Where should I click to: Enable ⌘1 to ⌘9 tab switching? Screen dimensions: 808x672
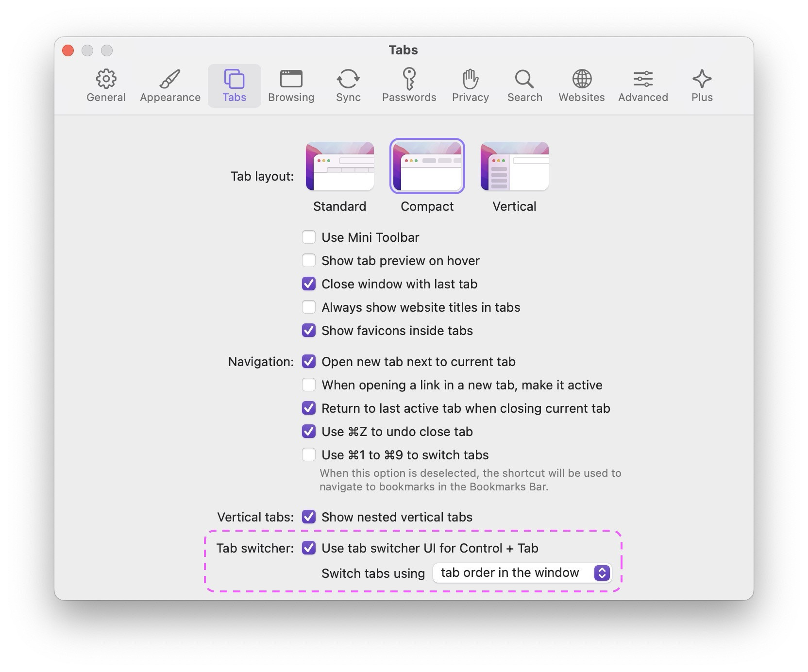(x=309, y=455)
